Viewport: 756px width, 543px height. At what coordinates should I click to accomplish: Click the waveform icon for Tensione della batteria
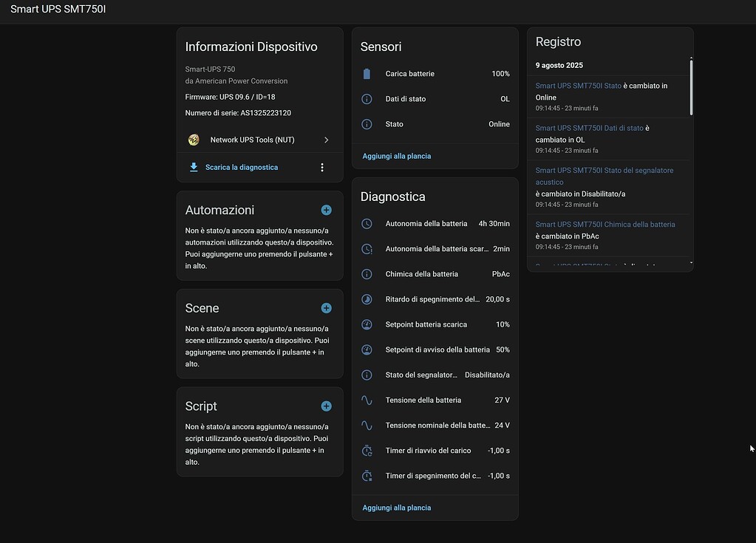tap(367, 400)
